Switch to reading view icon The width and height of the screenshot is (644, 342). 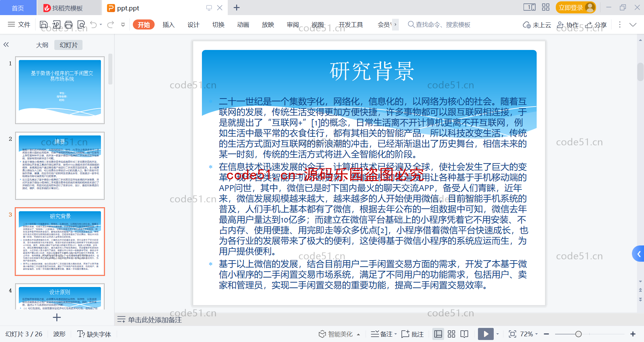[465, 334]
